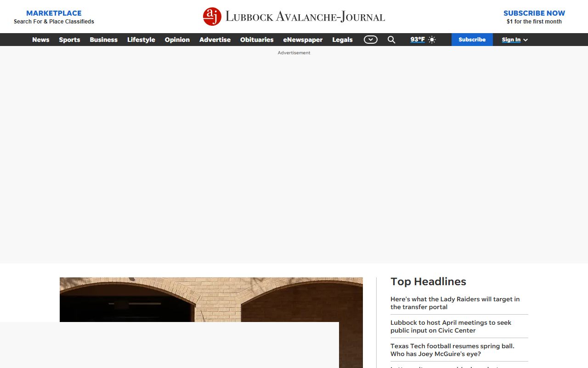
Task: Click the 93°F temperature link
Action: pyautogui.click(x=418, y=40)
